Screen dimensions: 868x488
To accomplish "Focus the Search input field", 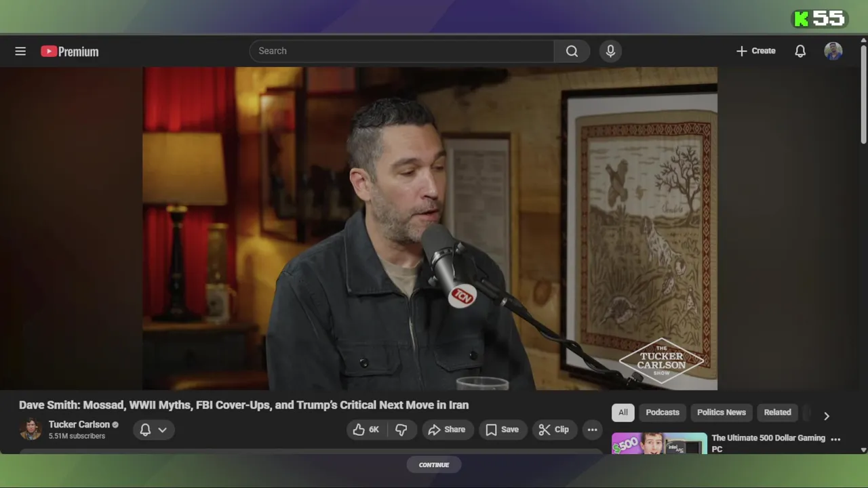I will (x=401, y=51).
